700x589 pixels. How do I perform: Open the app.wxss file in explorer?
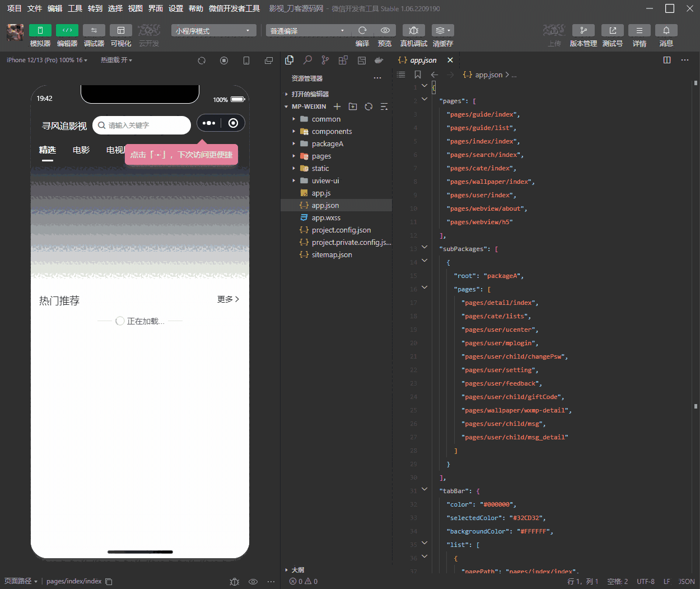point(326,217)
